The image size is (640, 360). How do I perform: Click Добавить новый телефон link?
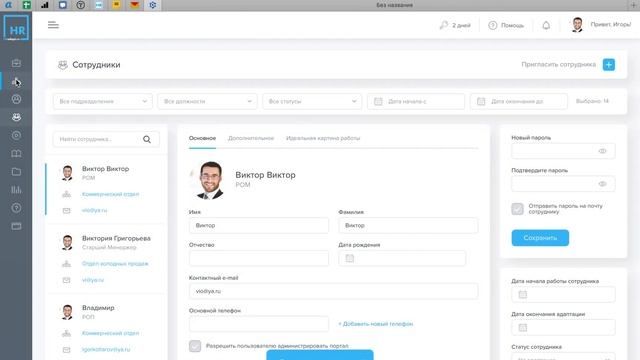(x=376, y=324)
